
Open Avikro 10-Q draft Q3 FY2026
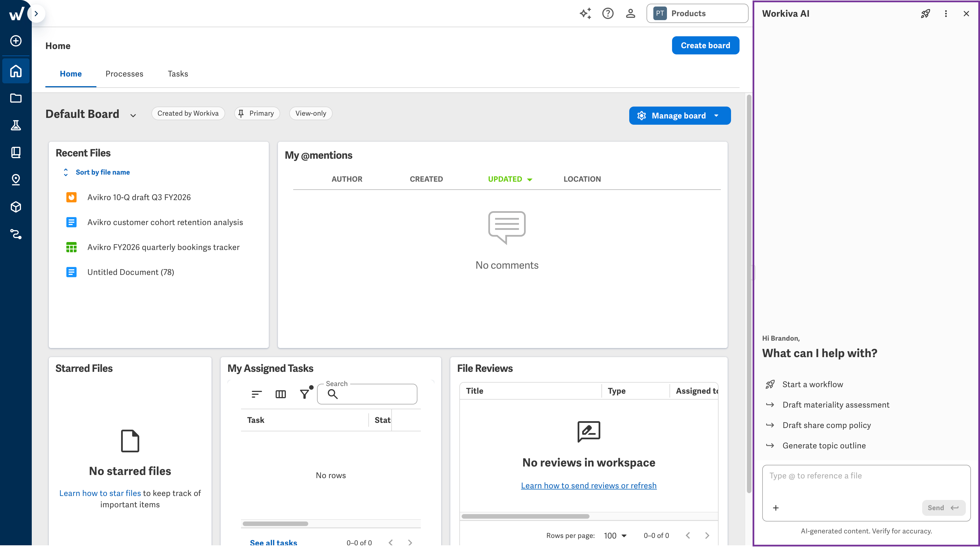click(x=139, y=197)
